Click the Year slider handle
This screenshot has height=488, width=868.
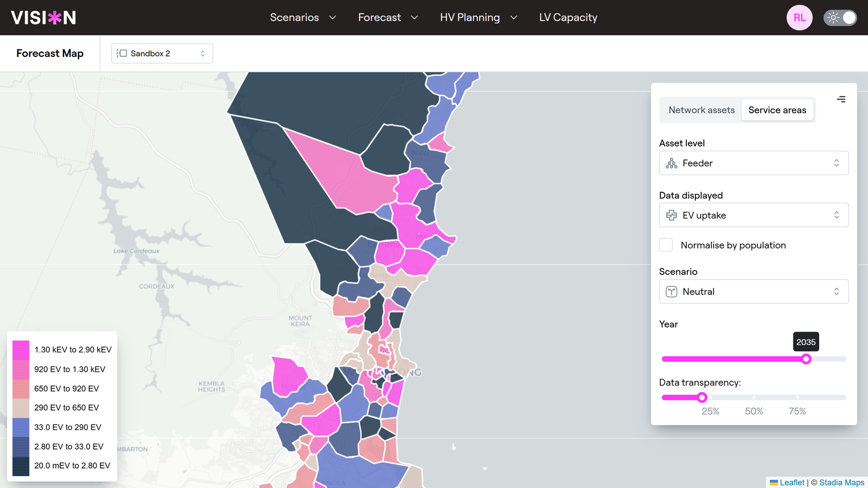pos(806,359)
